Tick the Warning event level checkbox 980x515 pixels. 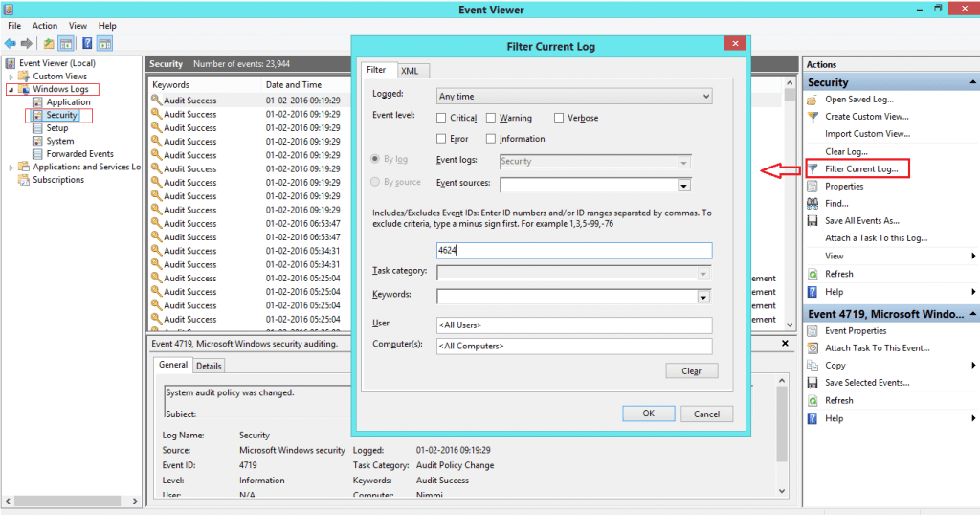[x=491, y=118]
